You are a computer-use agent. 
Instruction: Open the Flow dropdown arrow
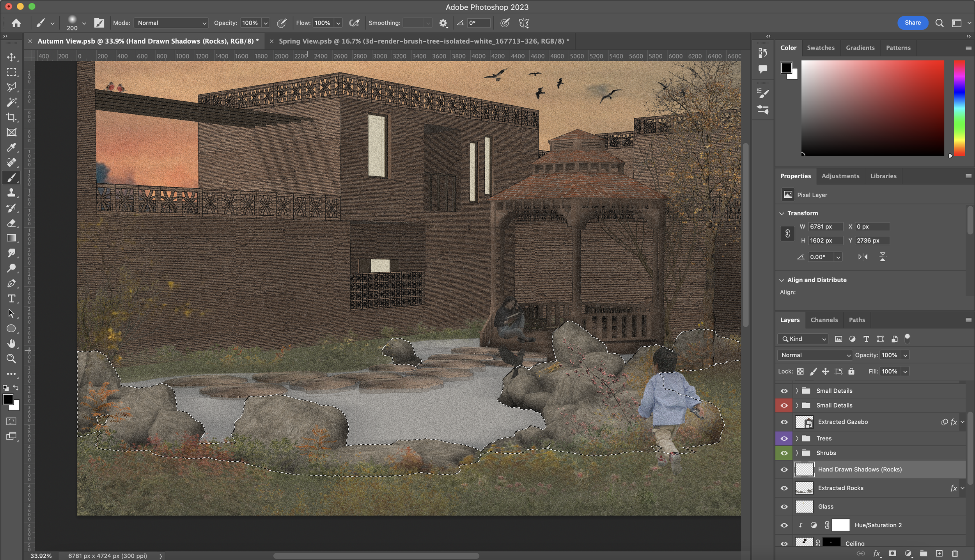338,23
